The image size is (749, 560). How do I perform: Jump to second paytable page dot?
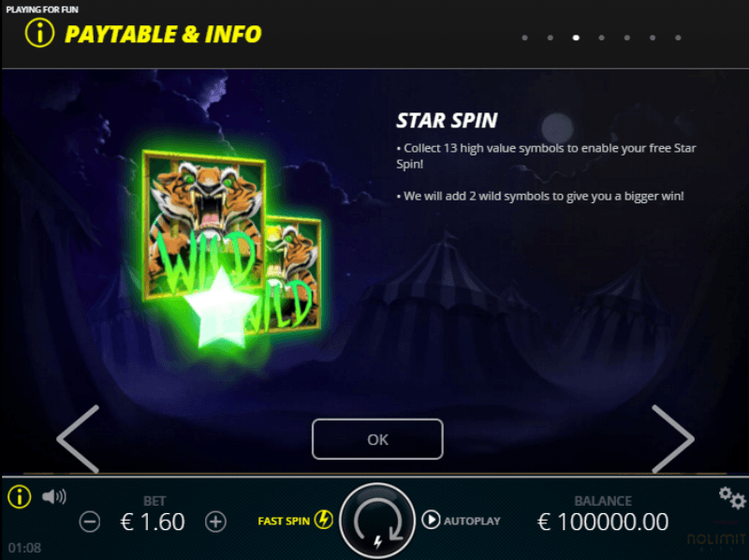[x=551, y=37]
